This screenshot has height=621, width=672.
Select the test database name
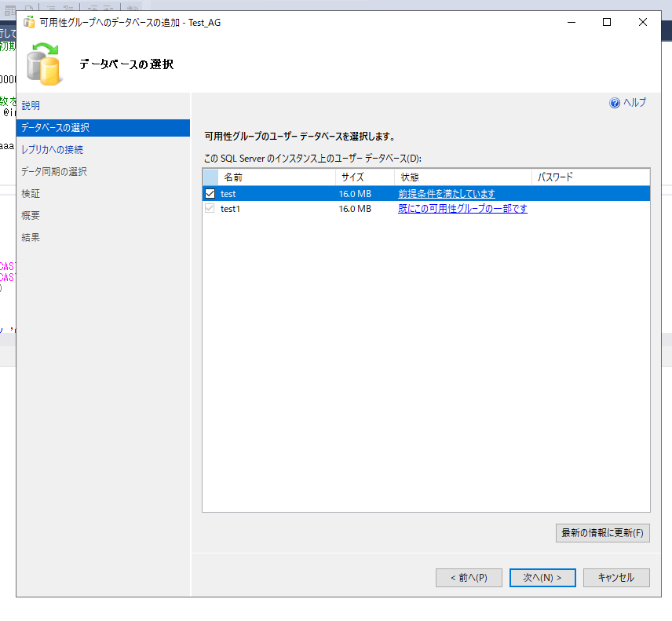pos(228,194)
